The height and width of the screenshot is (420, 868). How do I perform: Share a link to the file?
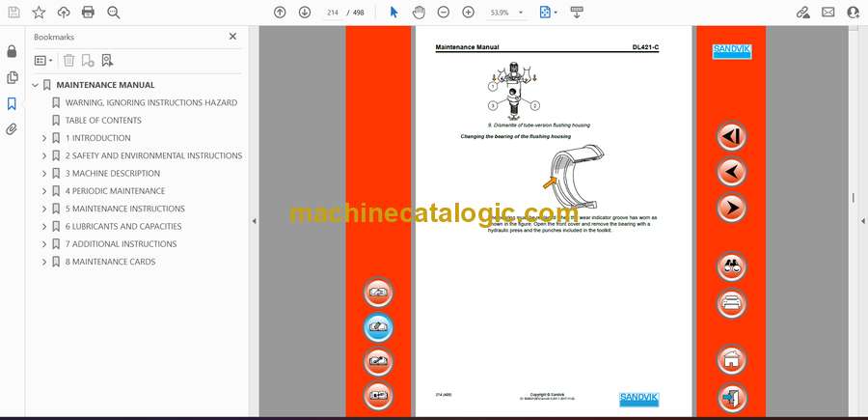(802, 13)
